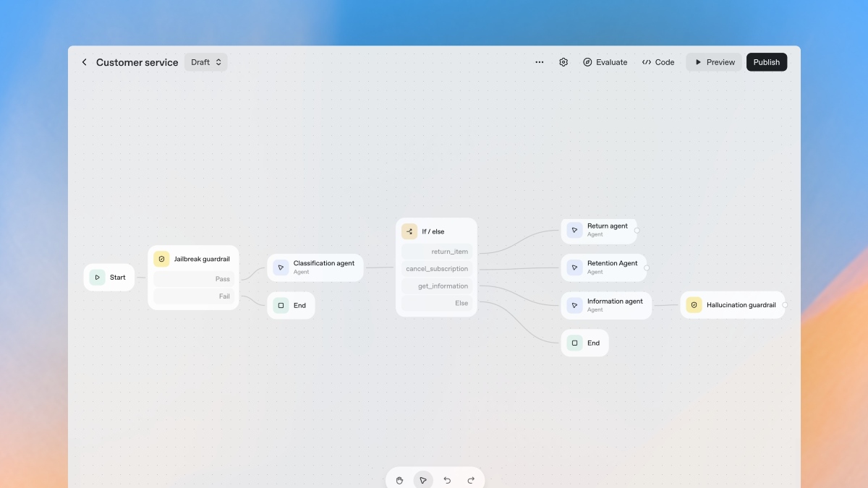
Task: Click the Preview button
Action: click(714, 62)
